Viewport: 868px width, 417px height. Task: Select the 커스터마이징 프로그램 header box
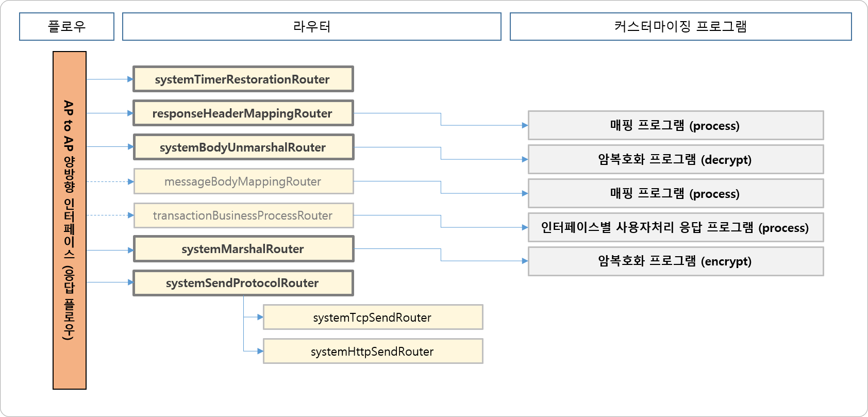click(680, 26)
